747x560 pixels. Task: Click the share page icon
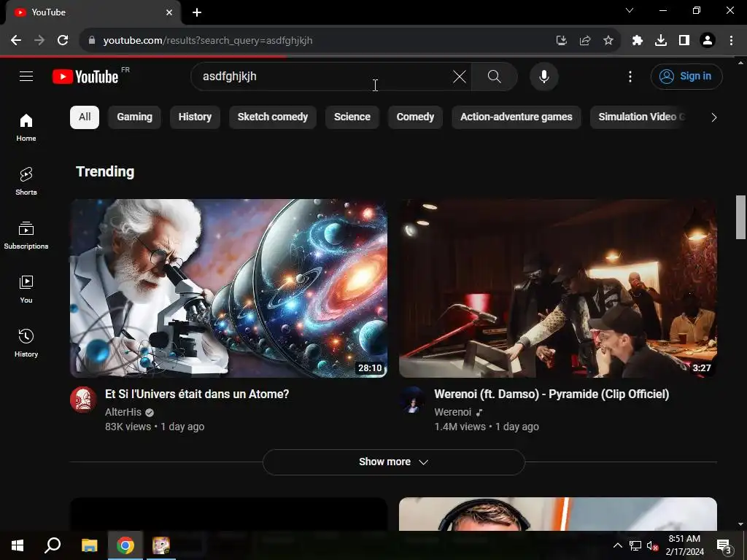point(585,41)
